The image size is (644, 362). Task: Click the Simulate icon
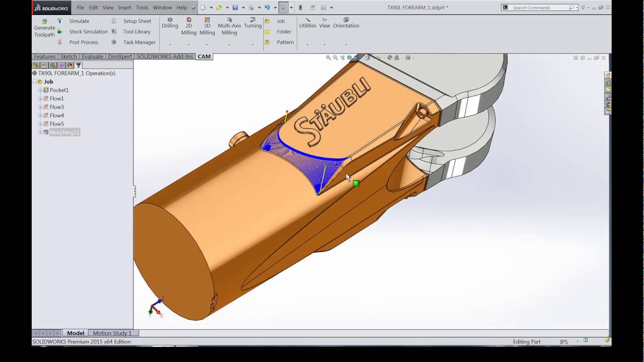(59, 21)
